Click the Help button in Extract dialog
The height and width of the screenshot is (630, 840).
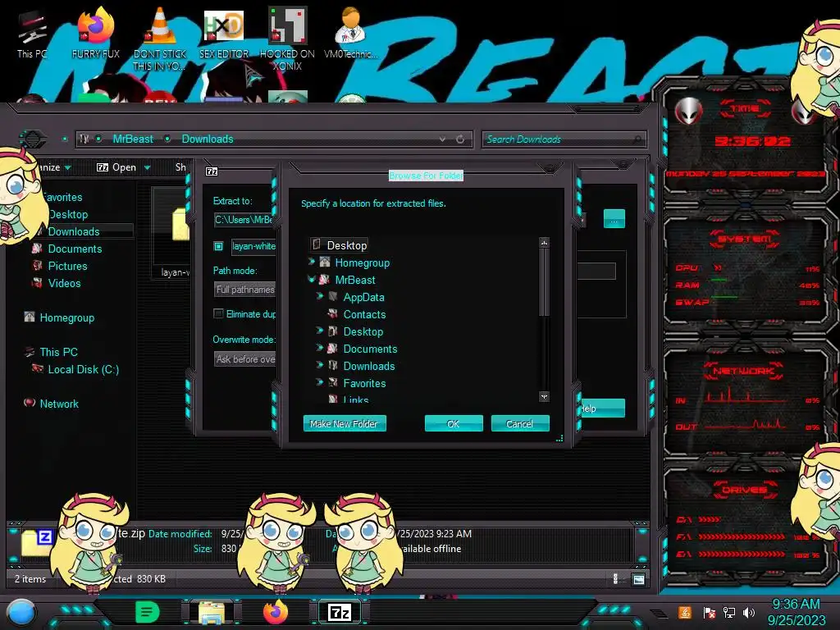pyautogui.click(x=603, y=409)
